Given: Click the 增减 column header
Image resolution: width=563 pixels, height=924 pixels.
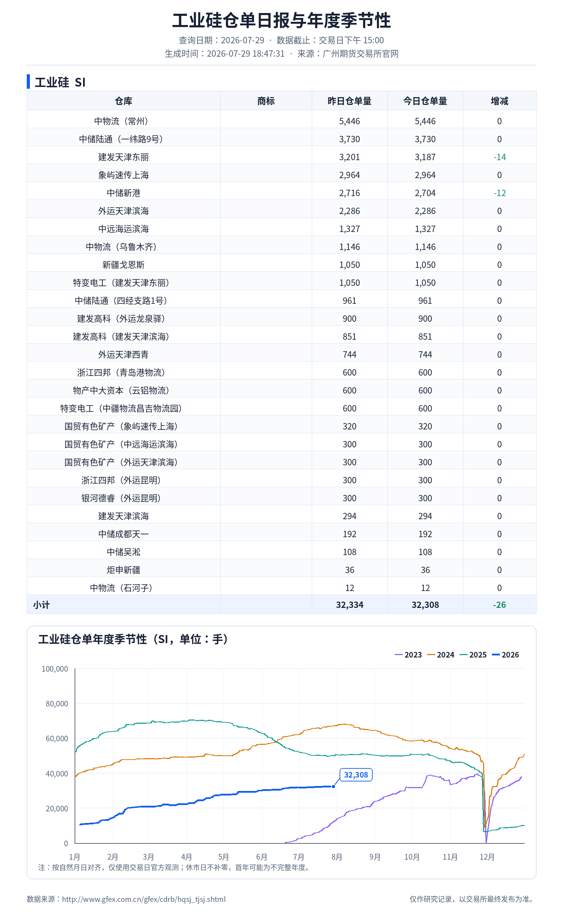Looking at the screenshot, I should [499, 101].
